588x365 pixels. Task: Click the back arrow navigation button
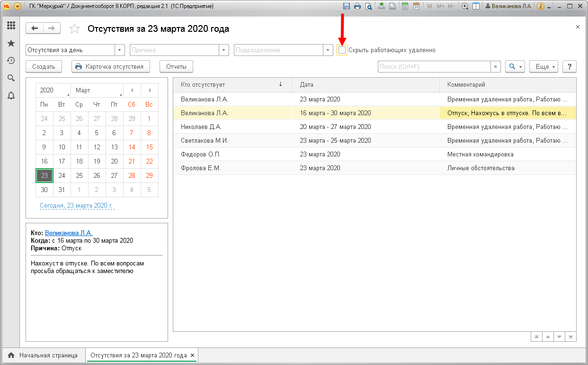35,28
